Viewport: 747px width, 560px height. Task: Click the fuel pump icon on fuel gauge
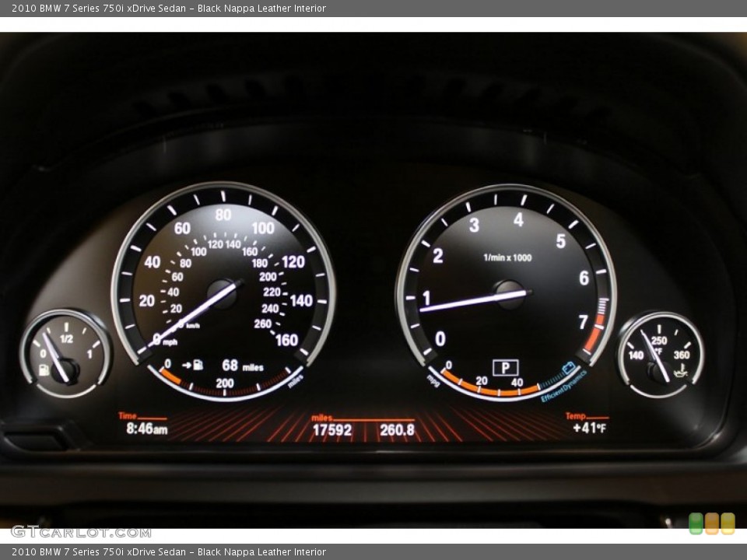pos(44,370)
